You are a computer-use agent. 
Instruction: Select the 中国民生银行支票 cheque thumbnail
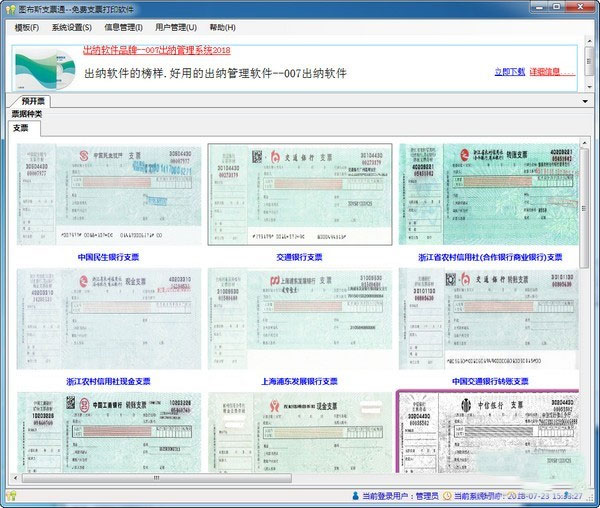109,194
